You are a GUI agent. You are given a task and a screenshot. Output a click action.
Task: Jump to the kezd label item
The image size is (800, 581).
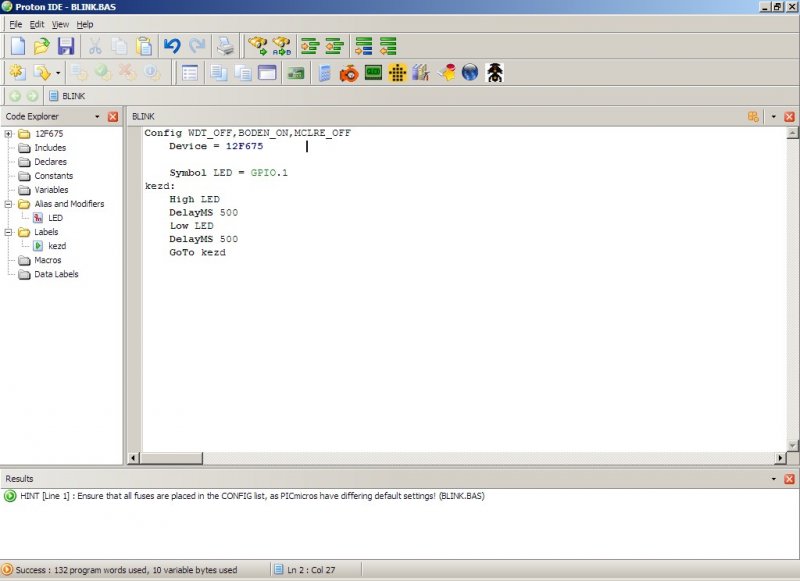pos(57,246)
